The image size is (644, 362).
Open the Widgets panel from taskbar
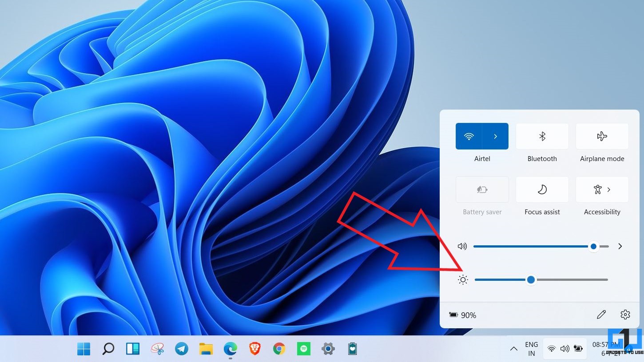point(133,349)
